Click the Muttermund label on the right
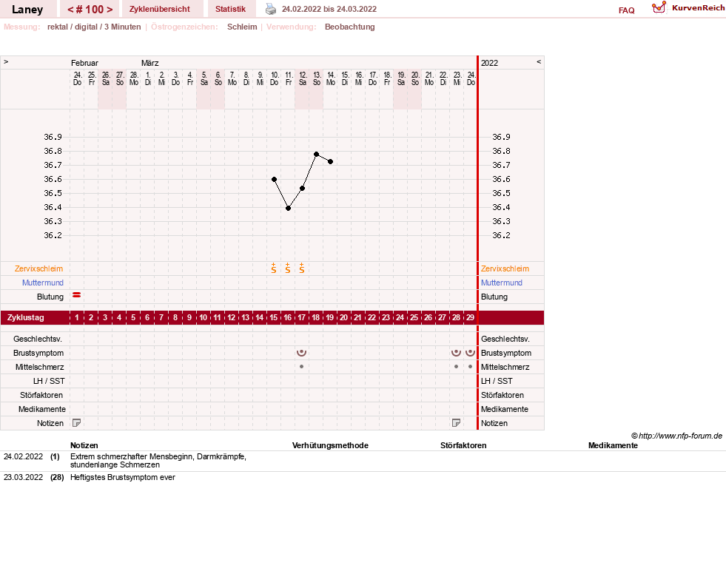The image size is (726, 588). tap(502, 283)
